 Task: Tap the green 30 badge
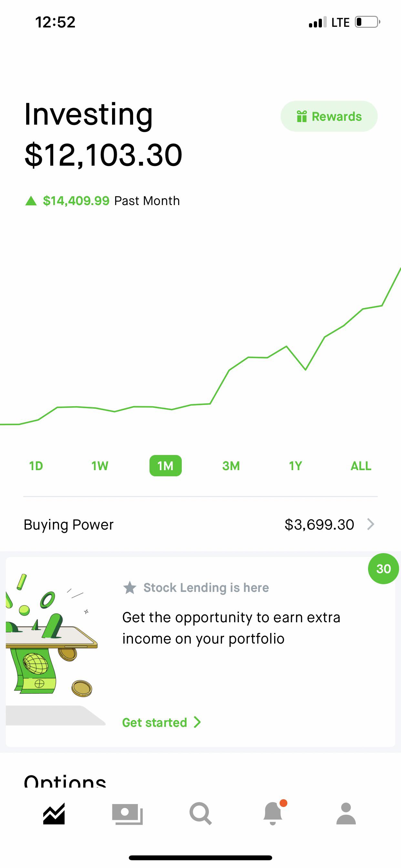(383, 569)
